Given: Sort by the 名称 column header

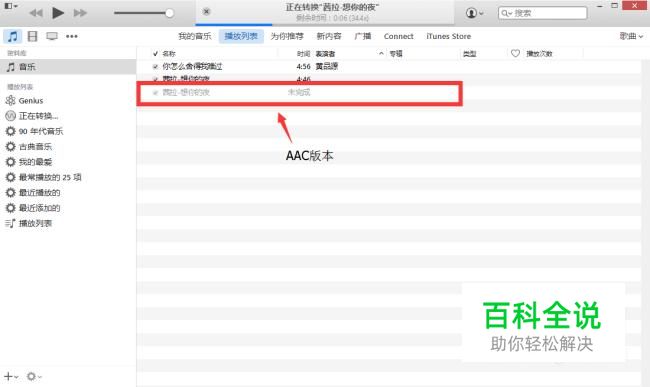Looking at the screenshot, I should 169,53.
